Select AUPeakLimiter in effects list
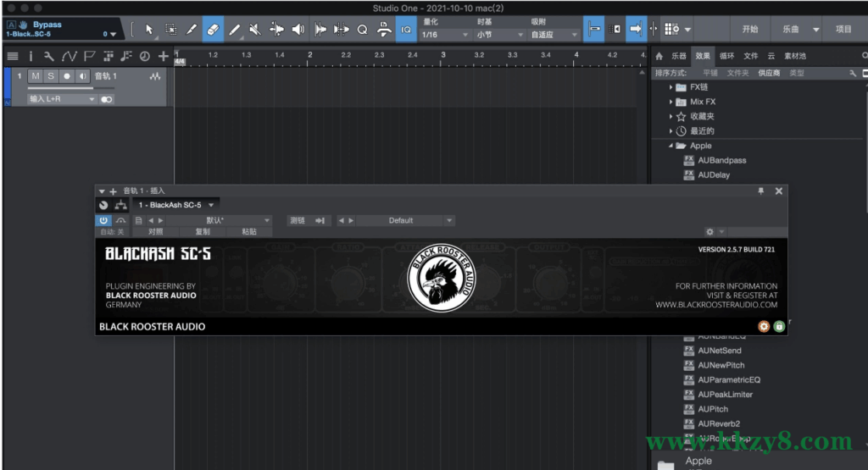 click(x=725, y=395)
